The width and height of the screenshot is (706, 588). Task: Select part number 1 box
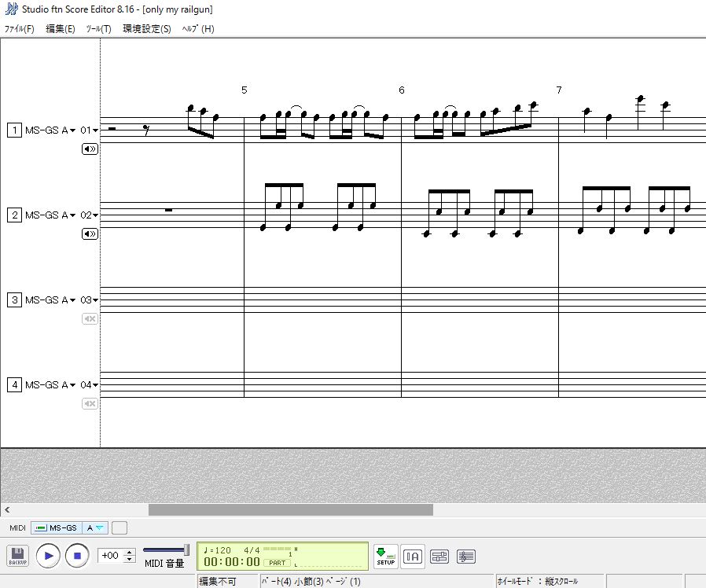click(14, 130)
